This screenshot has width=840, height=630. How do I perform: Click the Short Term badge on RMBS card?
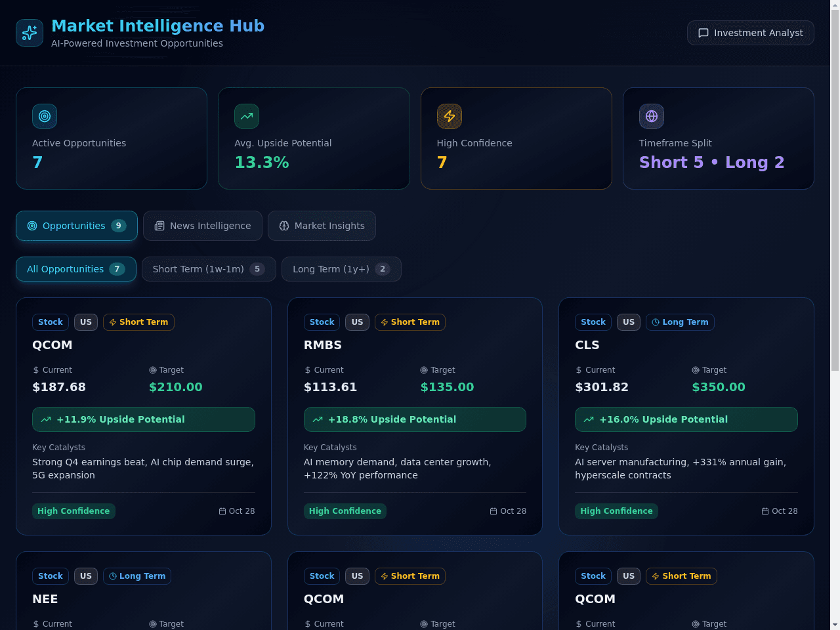pyautogui.click(x=410, y=322)
